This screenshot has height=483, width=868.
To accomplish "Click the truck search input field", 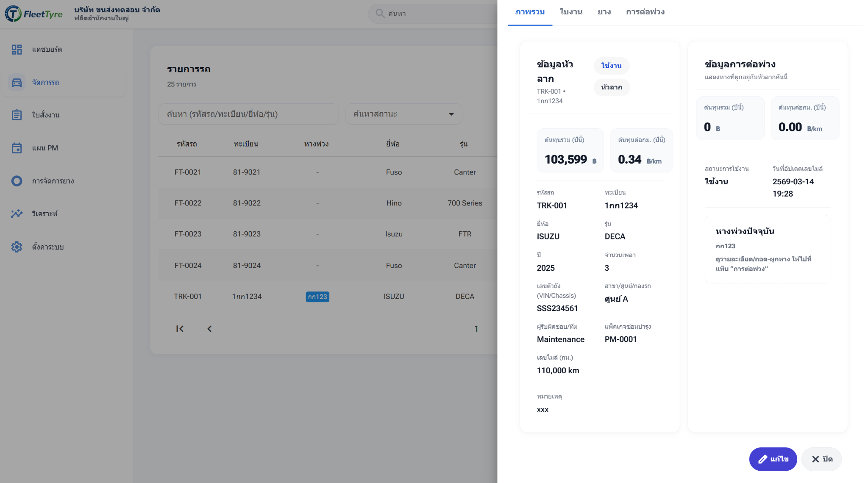I will pos(248,114).
